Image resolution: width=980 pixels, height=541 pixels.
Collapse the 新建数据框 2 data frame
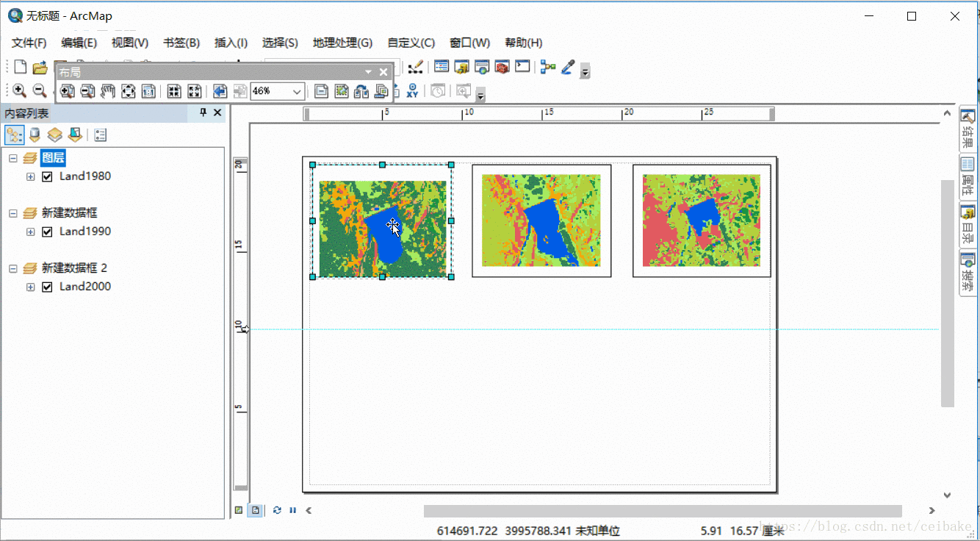coord(12,268)
